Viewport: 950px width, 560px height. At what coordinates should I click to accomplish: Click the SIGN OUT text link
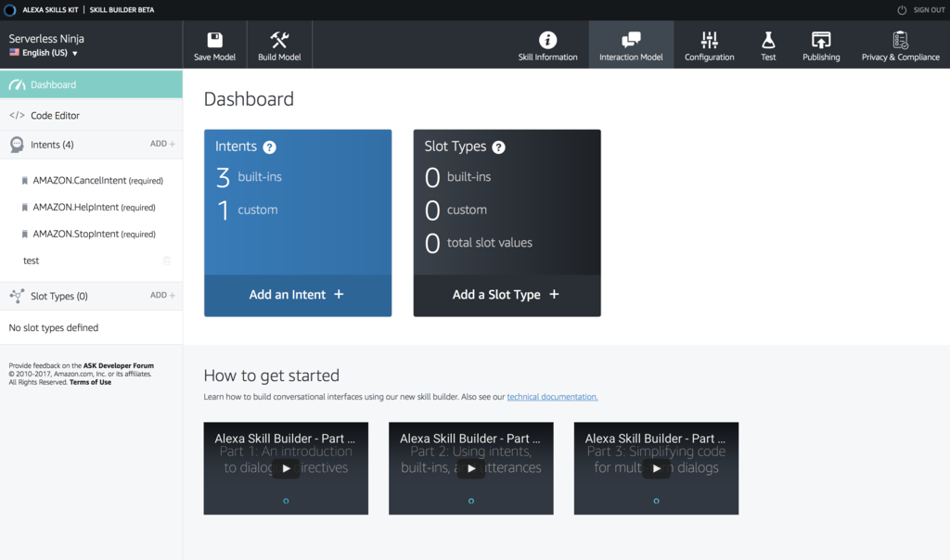(x=929, y=9)
